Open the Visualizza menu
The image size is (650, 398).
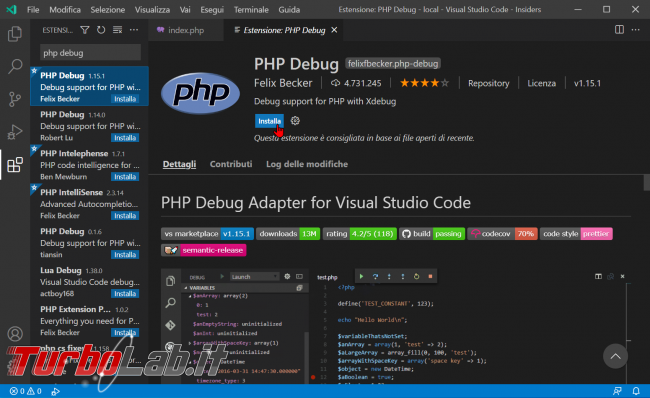(152, 10)
